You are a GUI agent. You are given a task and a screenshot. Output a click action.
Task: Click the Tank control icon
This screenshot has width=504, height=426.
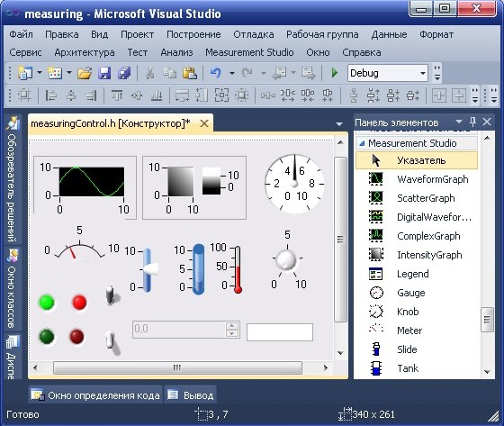pos(376,368)
